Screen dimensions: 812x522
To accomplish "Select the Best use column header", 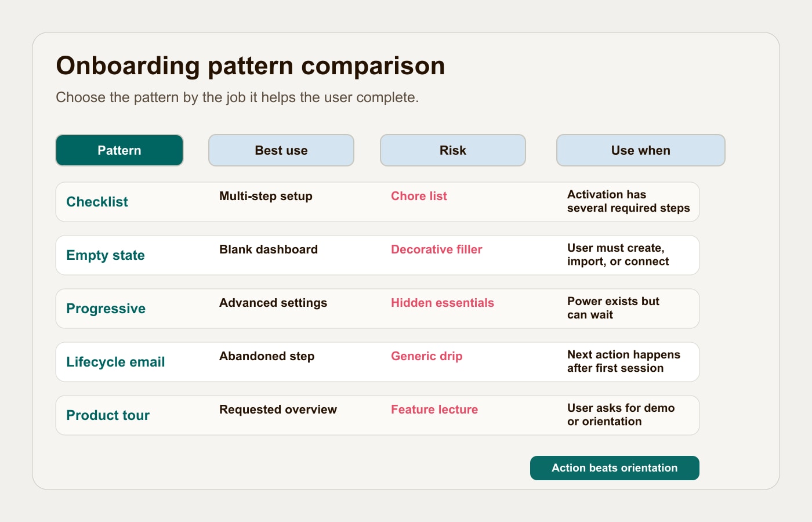I will tap(281, 150).
